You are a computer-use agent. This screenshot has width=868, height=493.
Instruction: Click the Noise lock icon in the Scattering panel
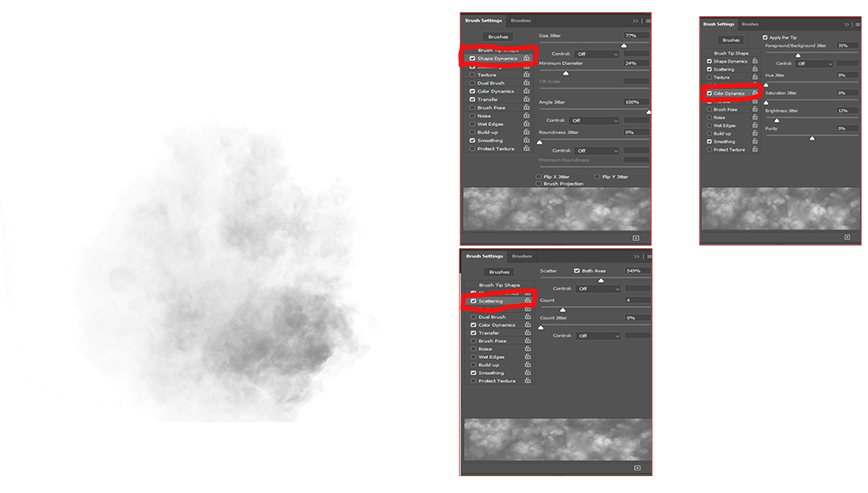coord(527,349)
